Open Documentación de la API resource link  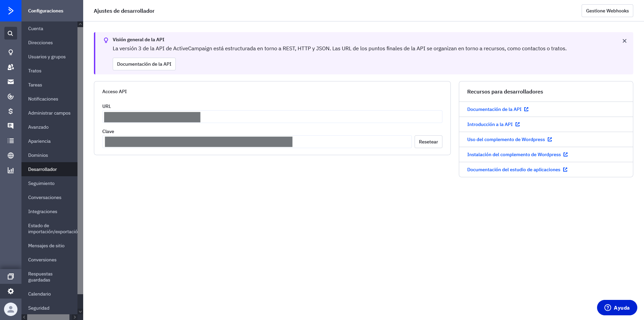coord(494,109)
